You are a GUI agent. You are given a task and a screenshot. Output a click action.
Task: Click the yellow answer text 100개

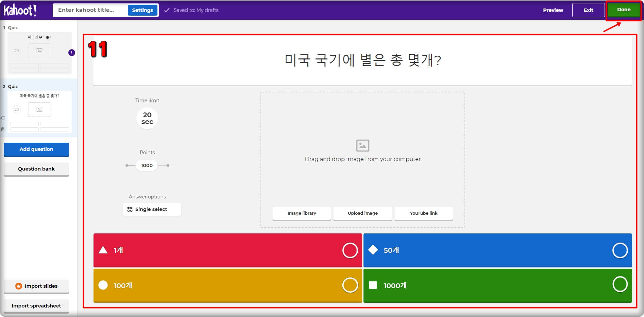coord(123,286)
